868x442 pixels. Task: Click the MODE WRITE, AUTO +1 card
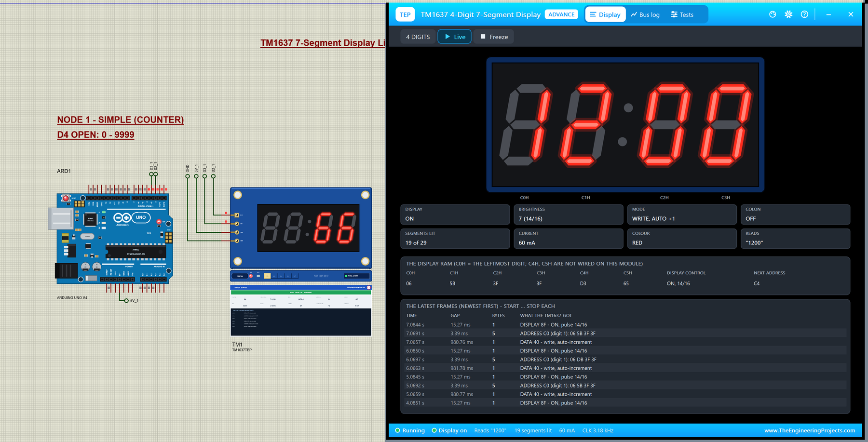coord(682,214)
